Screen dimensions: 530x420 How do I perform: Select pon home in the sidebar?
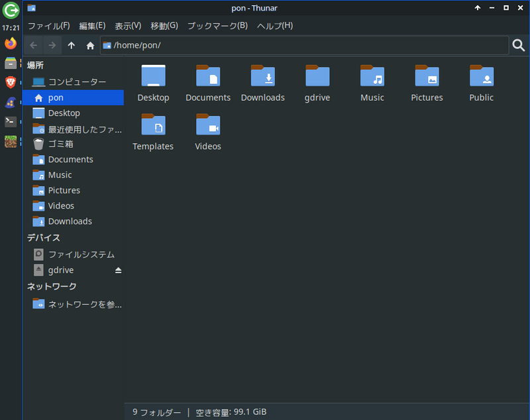73,97
